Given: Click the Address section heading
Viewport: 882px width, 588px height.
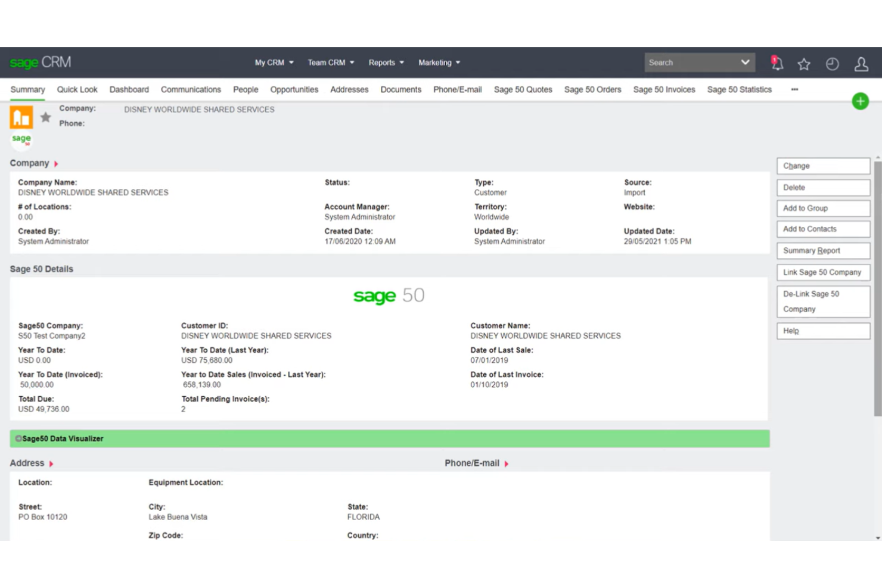Looking at the screenshot, I should point(27,463).
